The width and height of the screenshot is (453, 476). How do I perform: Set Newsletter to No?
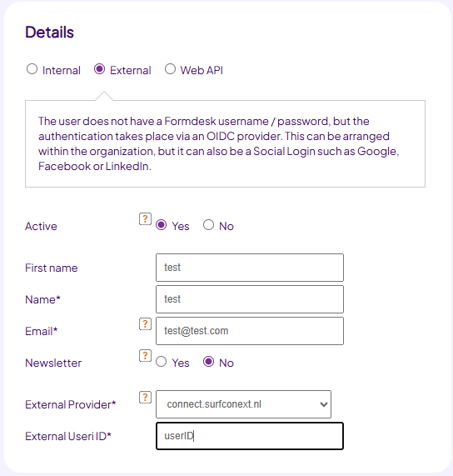pos(208,362)
